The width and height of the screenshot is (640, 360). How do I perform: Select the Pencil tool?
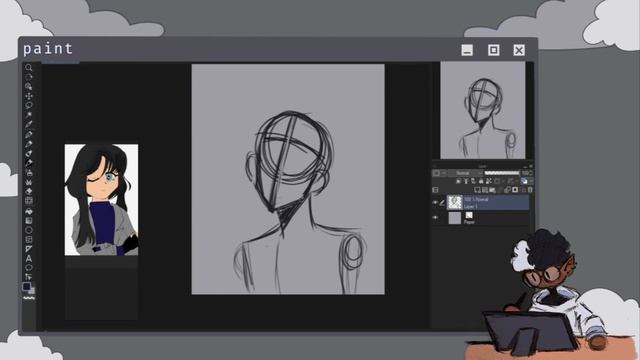(x=29, y=144)
